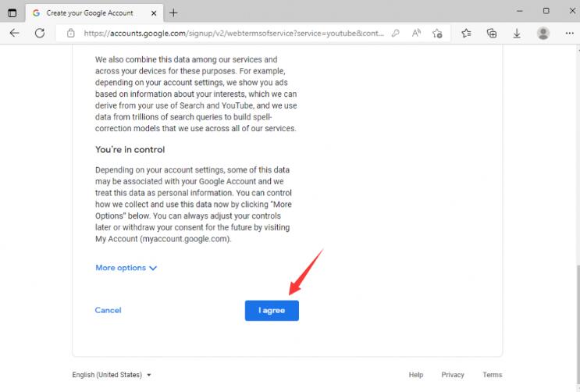Open the Privacy link in footer

pyautogui.click(x=453, y=375)
